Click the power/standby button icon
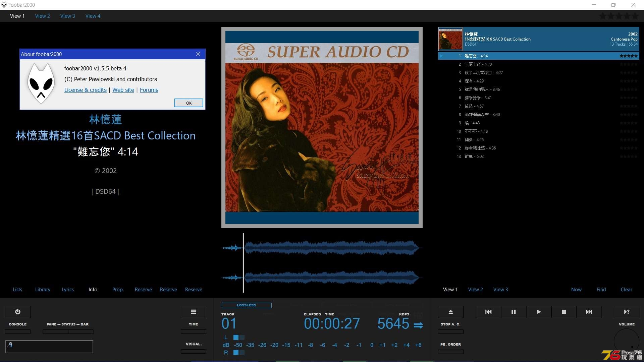644x362 pixels. pyautogui.click(x=18, y=312)
